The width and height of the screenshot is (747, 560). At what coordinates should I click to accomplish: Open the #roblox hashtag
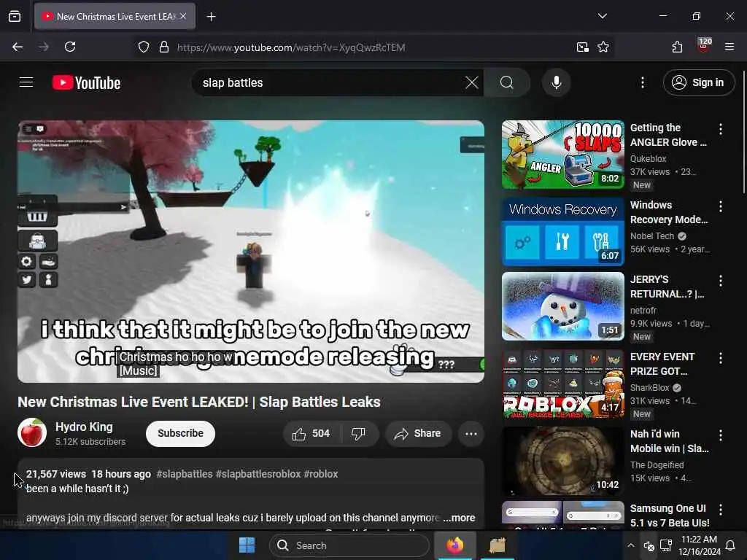(321, 474)
